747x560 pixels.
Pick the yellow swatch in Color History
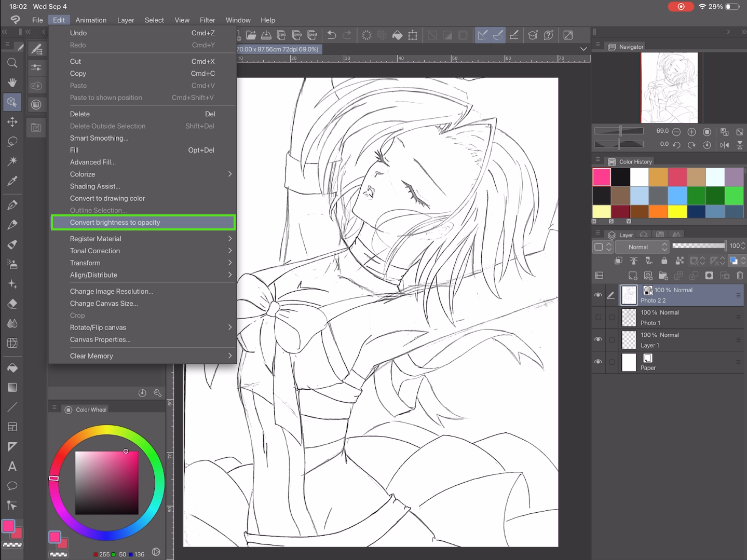[x=677, y=212]
